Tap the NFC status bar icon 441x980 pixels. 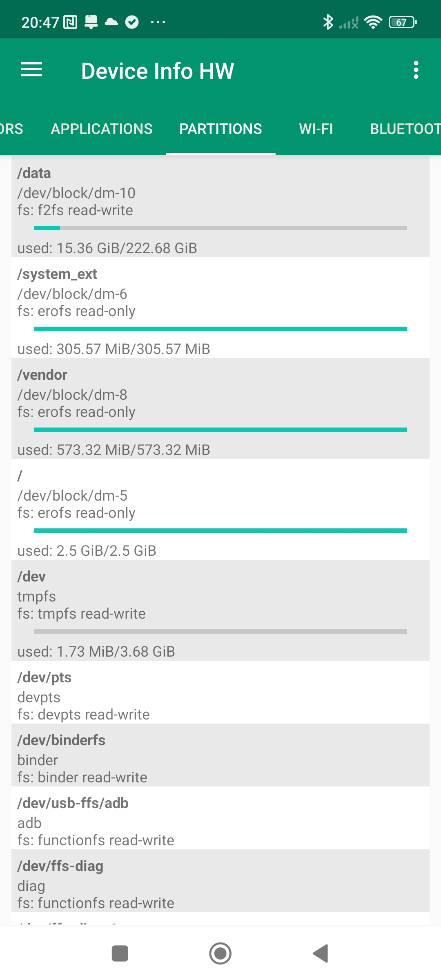click(70, 22)
